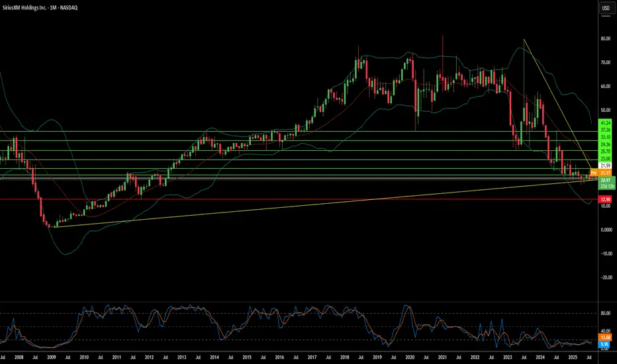Click the blue 9.95 indicator value label

pyautogui.click(x=604, y=344)
